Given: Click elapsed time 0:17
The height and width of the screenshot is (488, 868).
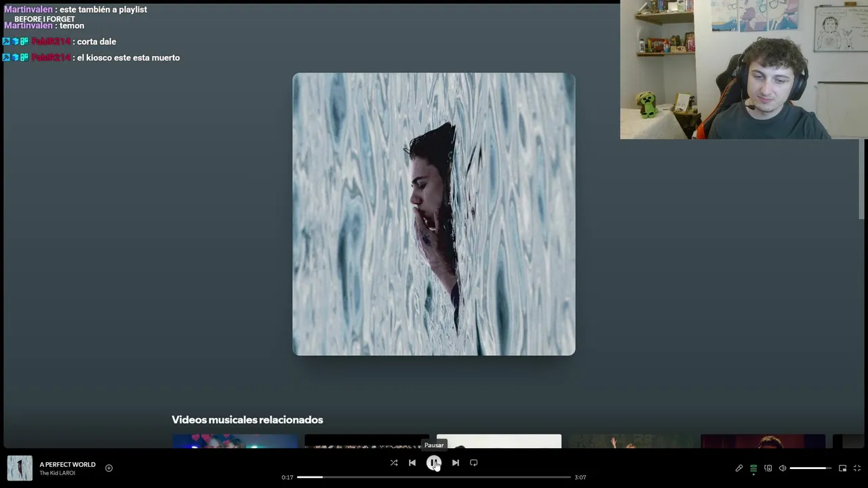Looking at the screenshot, I should (288, 477).
